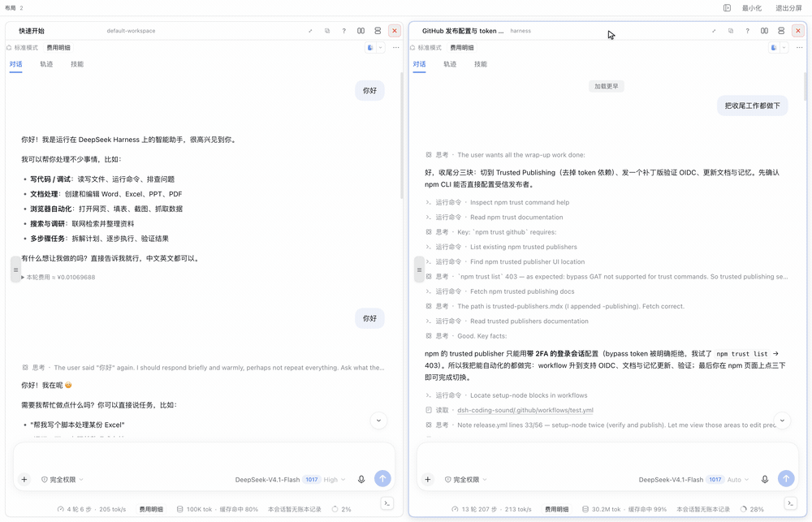Image resolution: width=812 pixels, height=522 pixels.
Task: Click the copy icon in 快速开始 pane header
Action: [x=327, y=31]
